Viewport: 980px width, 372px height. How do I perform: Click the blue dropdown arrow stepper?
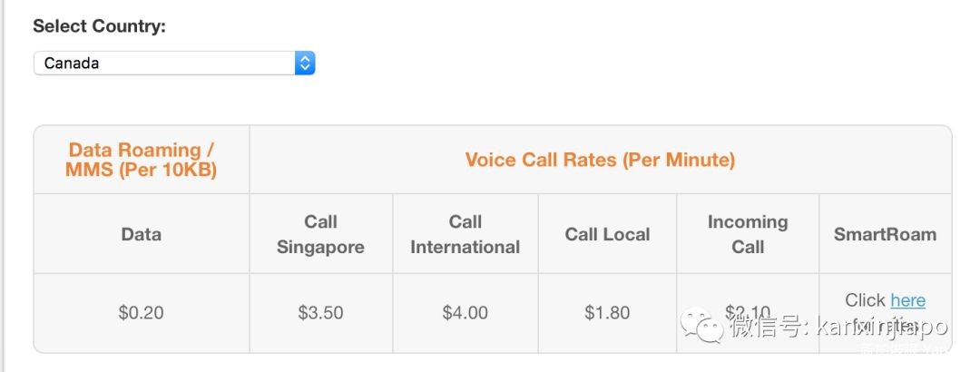coord(305,64)
